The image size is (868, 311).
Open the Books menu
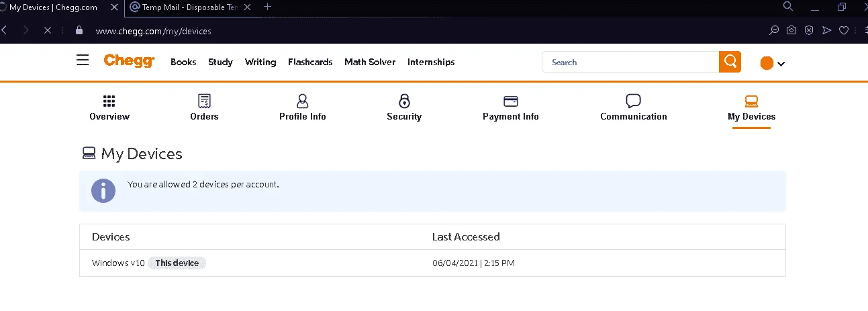[x=183, y=62]
